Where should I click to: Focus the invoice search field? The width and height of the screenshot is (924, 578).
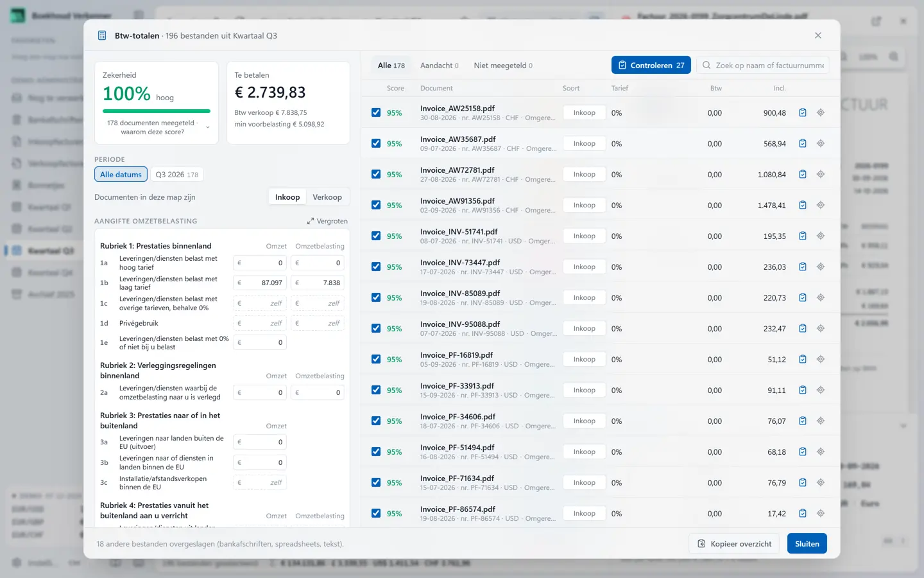tap(763, 65)
